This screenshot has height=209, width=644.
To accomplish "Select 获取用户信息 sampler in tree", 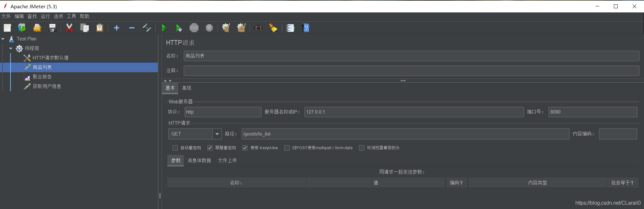I will (47, 87).
